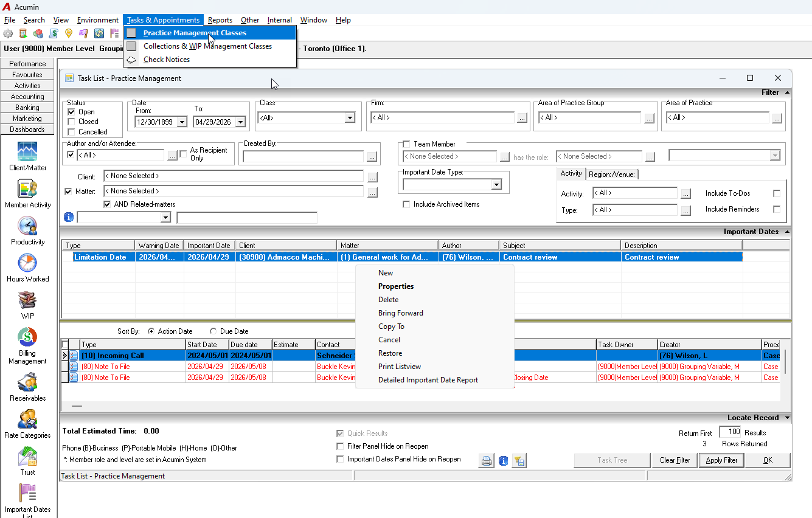Click the colored cubes toolbar icon
The width and height of the screenshot is (812, 518).
tap(38, 33)
